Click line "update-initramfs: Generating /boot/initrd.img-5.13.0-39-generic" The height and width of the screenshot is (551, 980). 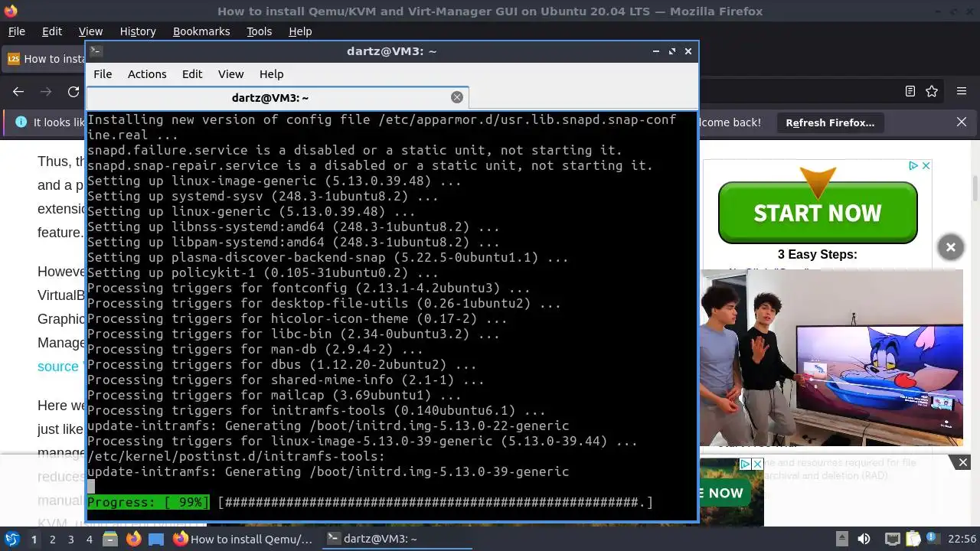[328, 471]
